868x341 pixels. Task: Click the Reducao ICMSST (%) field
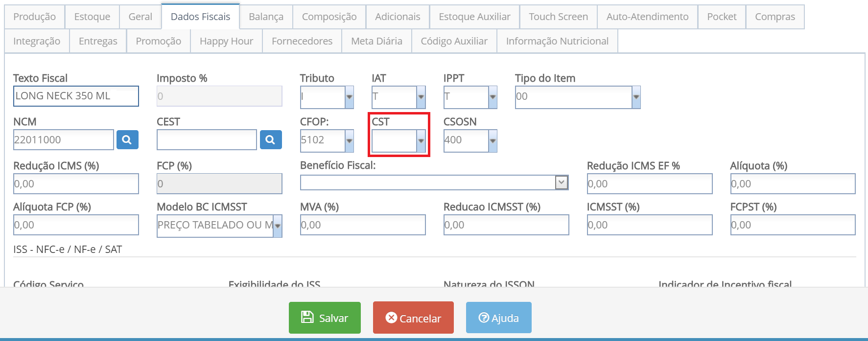[506, 225]
